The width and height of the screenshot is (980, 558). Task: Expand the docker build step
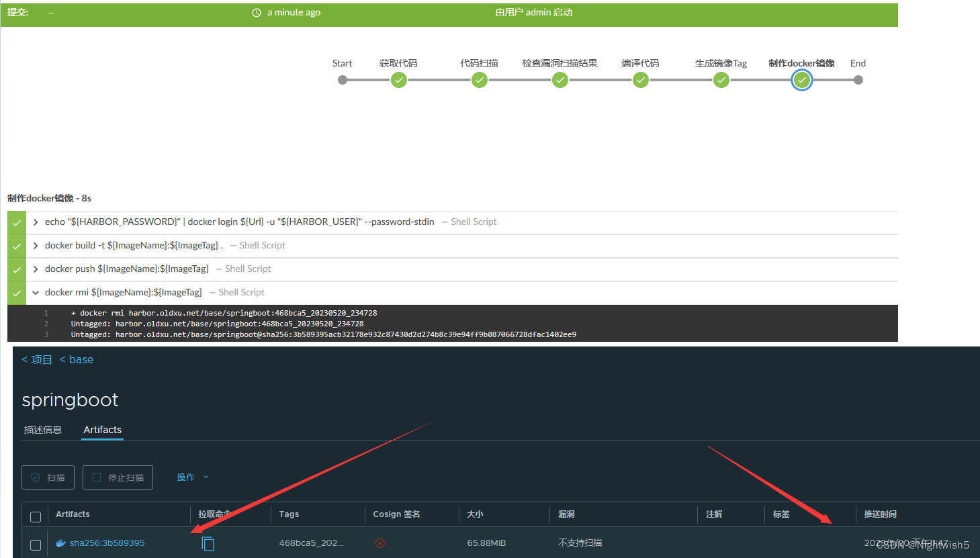click(36, 246)
